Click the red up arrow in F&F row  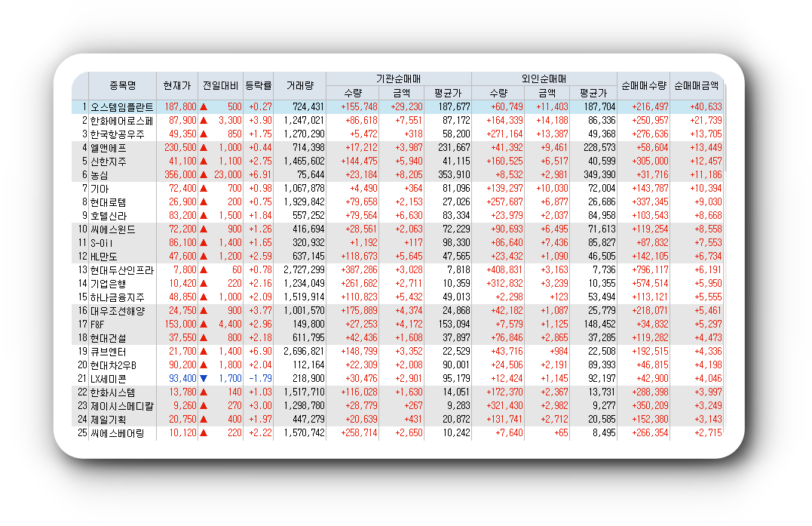coord(204,324)
